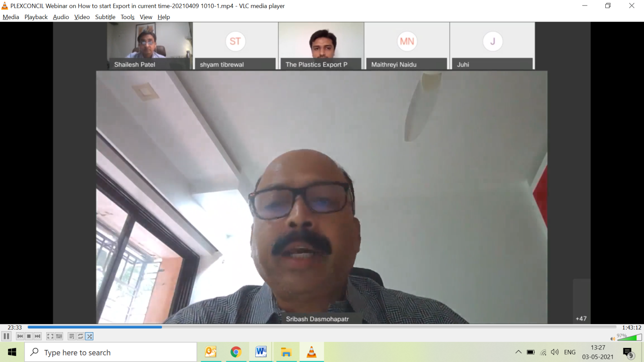644x362 pixels.
Task: Enter fullscreen video mode
Action: click(x=50, y=336)
